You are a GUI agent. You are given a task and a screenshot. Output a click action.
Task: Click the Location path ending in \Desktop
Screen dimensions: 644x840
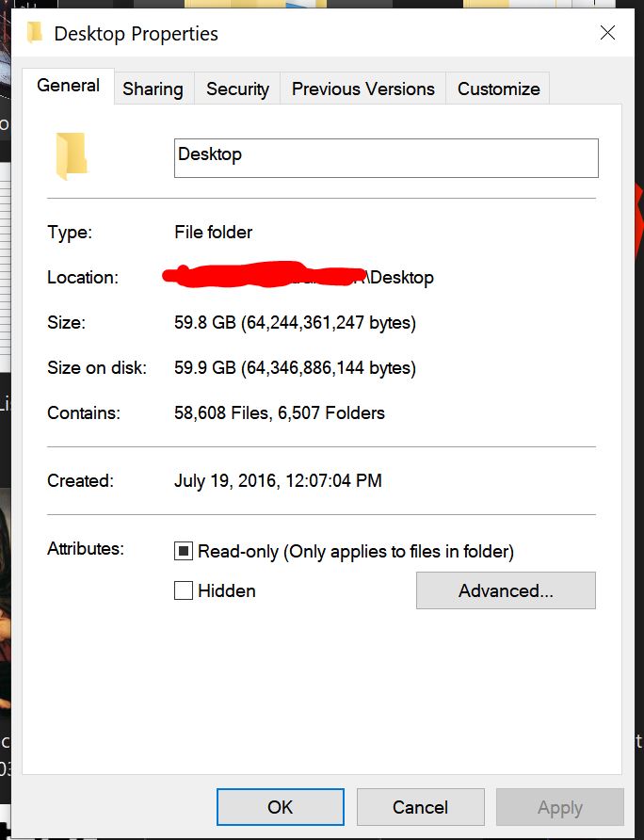(x=298, y=277)
